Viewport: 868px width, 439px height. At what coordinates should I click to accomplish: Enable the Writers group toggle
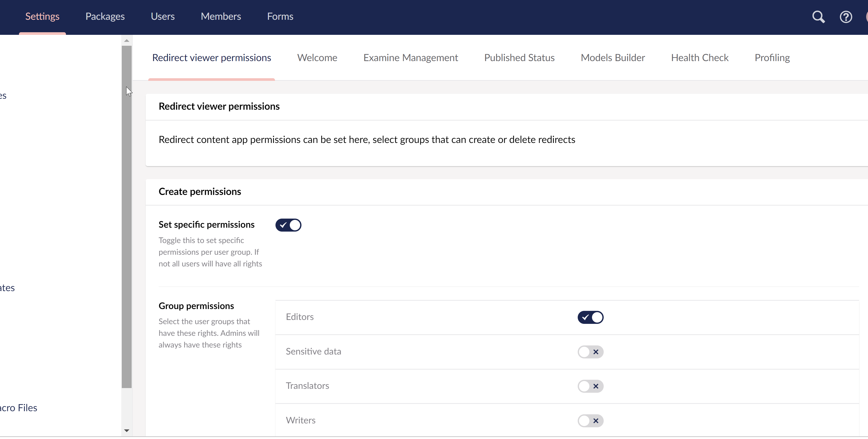pyautogui.click(x=590, y=421)
